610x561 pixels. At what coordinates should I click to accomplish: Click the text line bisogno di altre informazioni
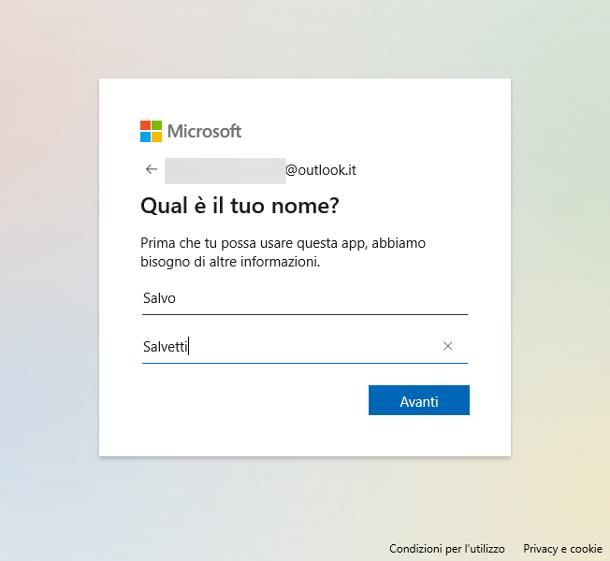point(230,262)
